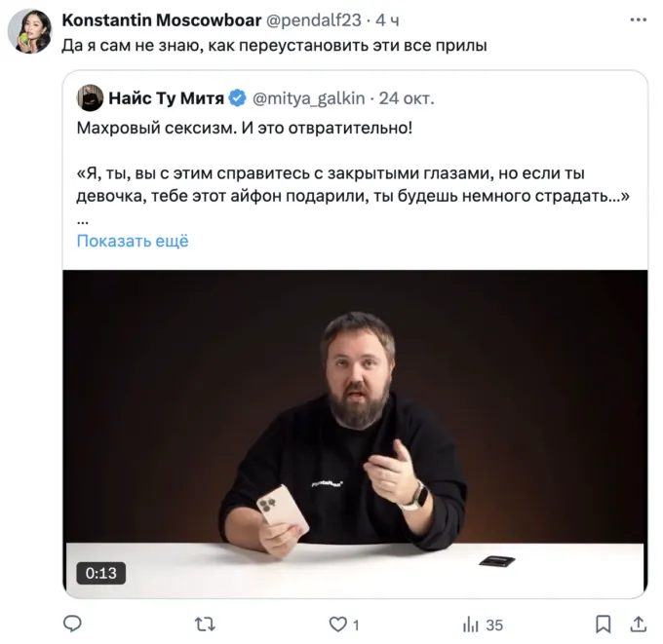Open Найс Ту Митя avatar in quoted tweet
Screen dimensions: 663x644
pyautogui.click(x=90, y=98)
